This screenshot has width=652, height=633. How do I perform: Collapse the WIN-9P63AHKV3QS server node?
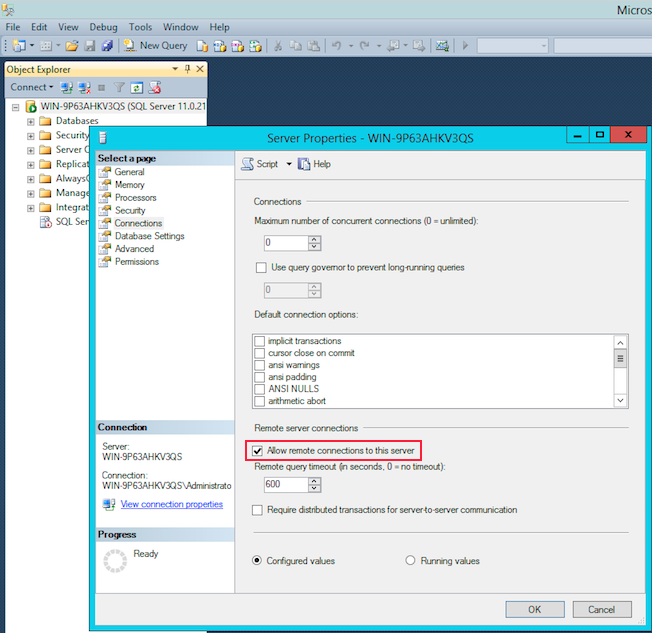(x=15, y=107)
